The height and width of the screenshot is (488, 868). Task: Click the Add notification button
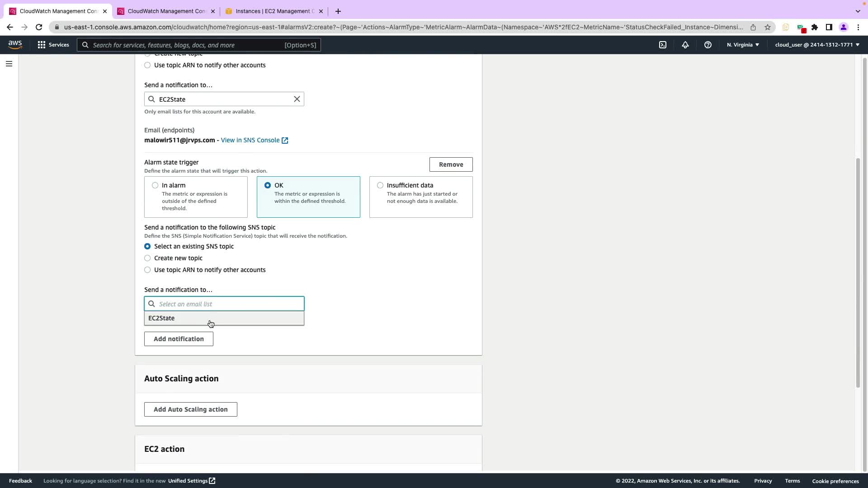pyautogui.click(x=179, y=339)
